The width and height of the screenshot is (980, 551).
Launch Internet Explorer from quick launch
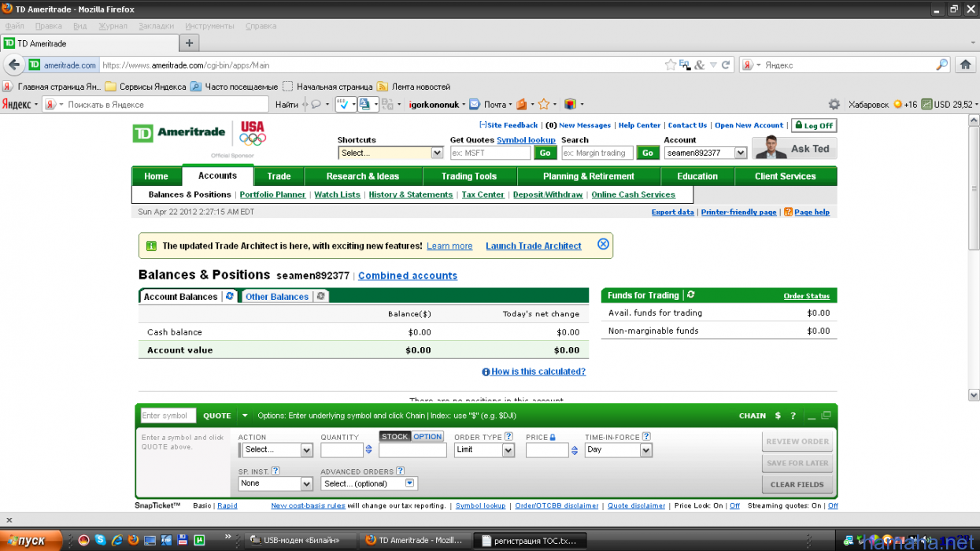coord(116,540)
